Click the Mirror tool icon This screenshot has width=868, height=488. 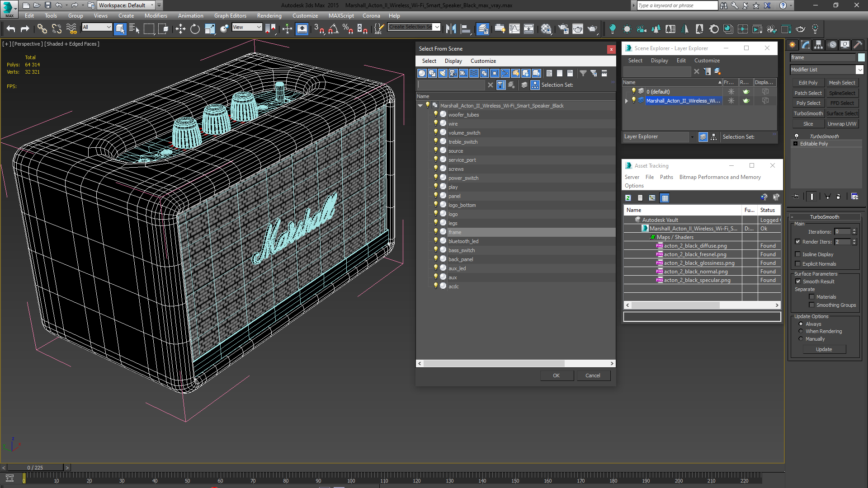451,29
